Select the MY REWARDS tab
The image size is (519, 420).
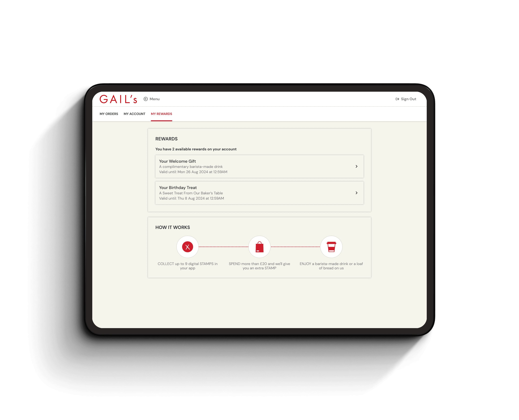(x=161, y=114)
